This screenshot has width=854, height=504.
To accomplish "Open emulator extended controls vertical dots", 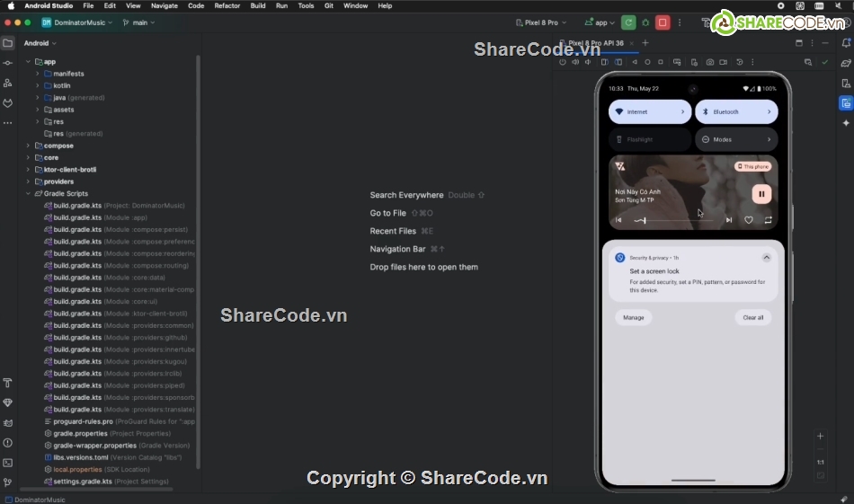I will point(752,62).
